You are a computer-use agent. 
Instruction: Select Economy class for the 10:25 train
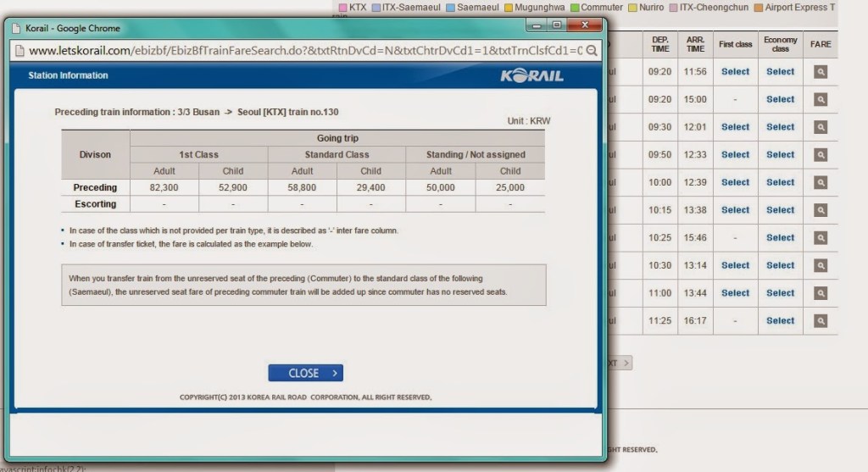pos(780,238)
